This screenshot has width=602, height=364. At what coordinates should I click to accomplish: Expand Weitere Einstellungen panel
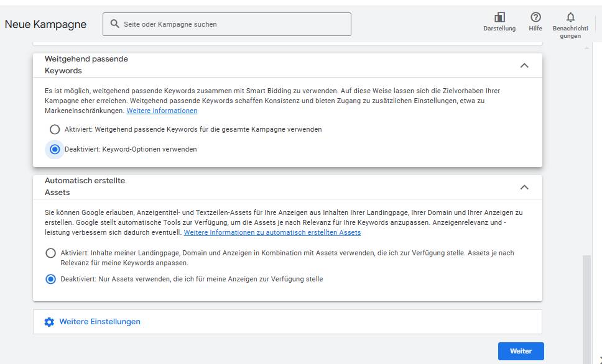pyautogui.click(x=287, y=322)
